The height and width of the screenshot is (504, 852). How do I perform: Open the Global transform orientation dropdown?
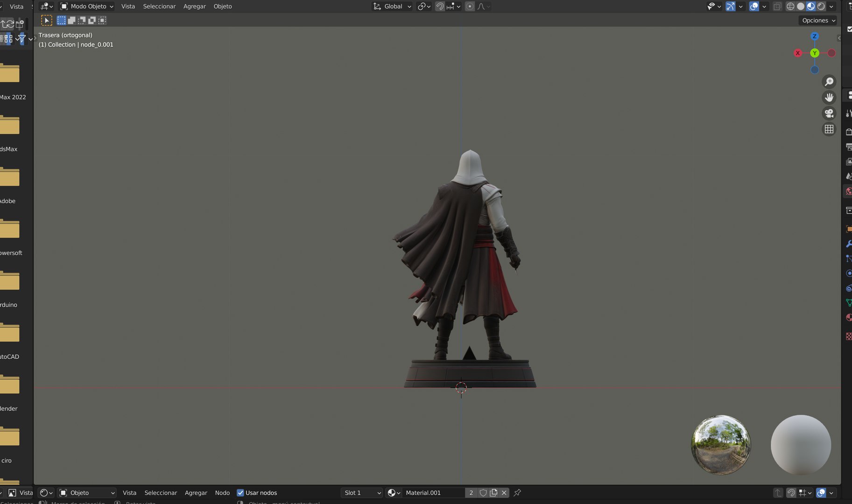392,7
